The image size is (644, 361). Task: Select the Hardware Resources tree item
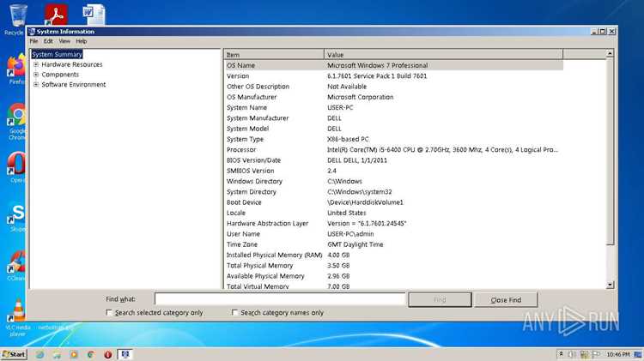coord(72,64)
